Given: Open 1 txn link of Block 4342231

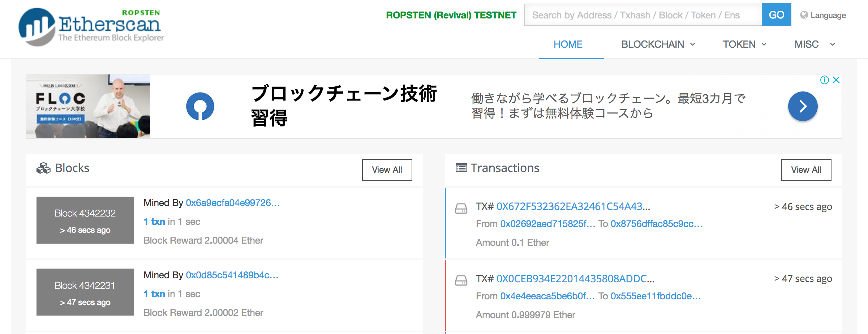Looking at the screenshot, I should (154, 294).
